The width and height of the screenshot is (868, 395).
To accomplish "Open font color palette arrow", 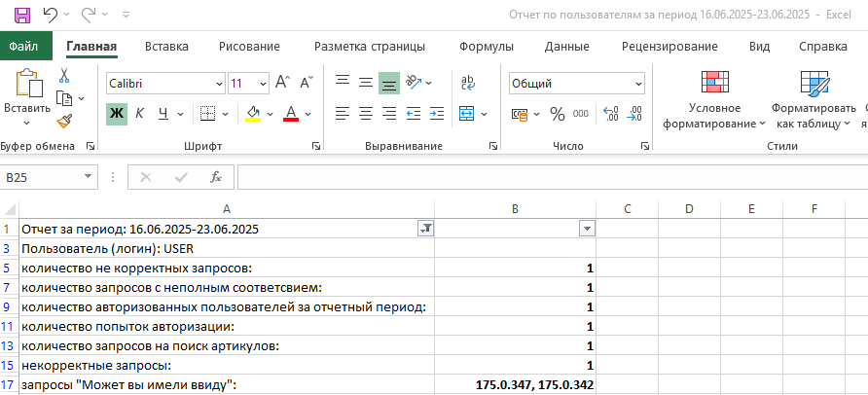I will [308, 114].
